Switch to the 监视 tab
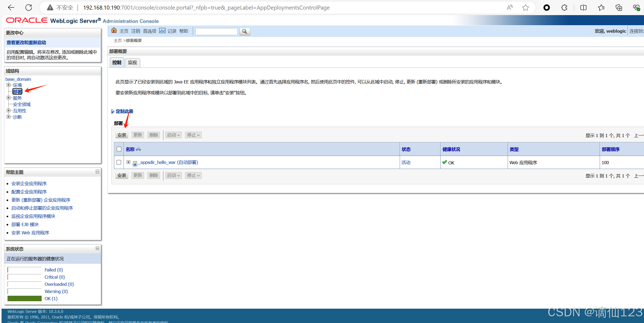 tap(132, 63)
